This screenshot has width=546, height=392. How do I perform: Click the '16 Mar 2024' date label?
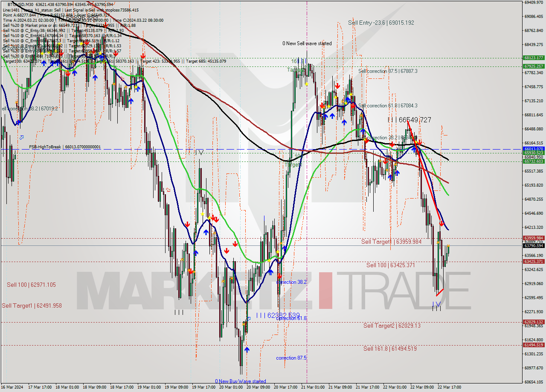click(x=12, y=387)
